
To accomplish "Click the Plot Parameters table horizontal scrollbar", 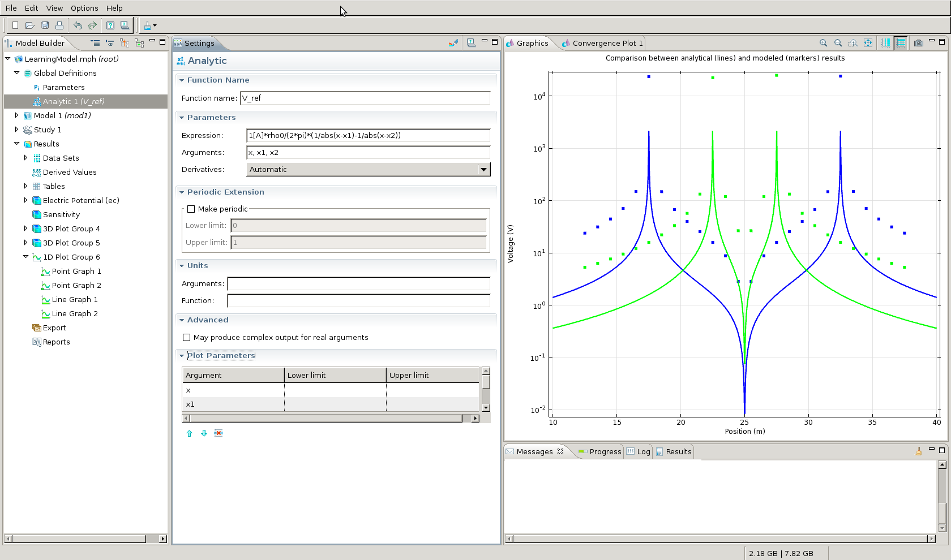I will [325, 418].
